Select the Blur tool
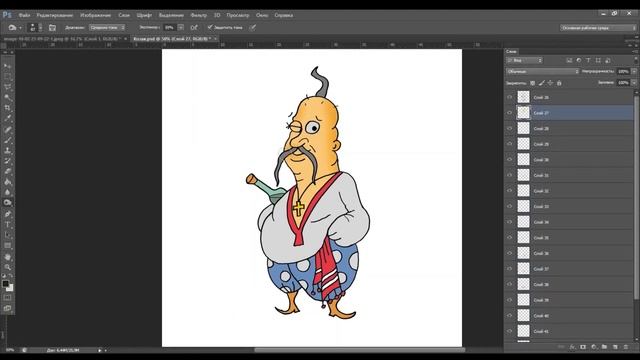640x360 pixels. [7, 192]
